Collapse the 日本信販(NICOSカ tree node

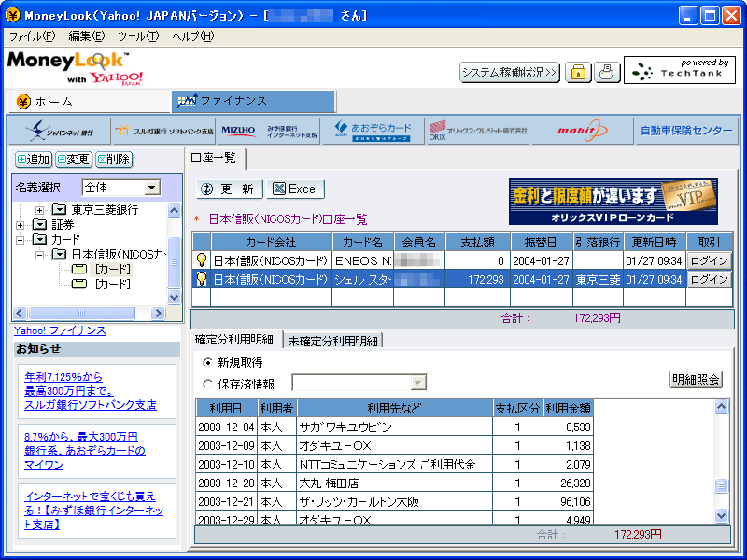(x=39, y=255)
